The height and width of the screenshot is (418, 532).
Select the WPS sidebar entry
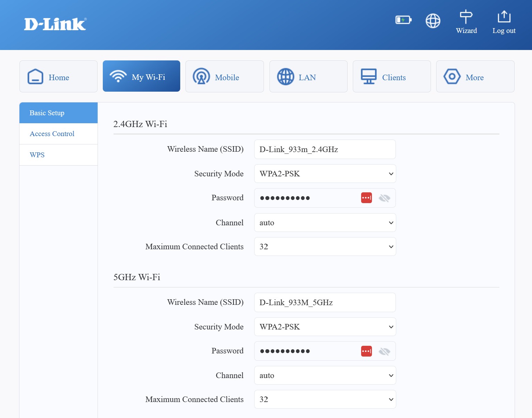point(37,154)
